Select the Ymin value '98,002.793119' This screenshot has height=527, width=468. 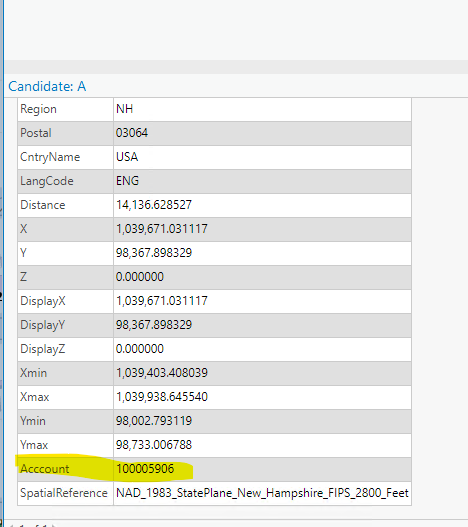(154, 421)
